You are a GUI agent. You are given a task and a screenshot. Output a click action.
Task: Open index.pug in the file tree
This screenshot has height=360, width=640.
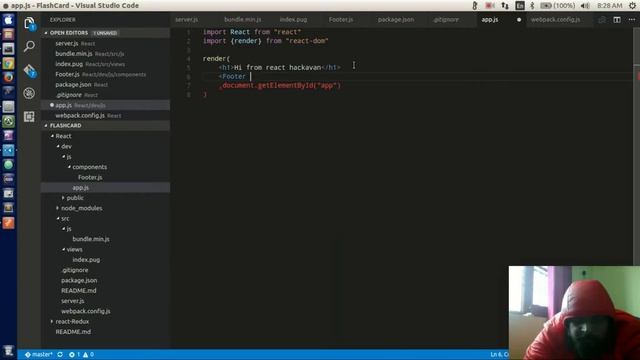[x=86, y=260]
